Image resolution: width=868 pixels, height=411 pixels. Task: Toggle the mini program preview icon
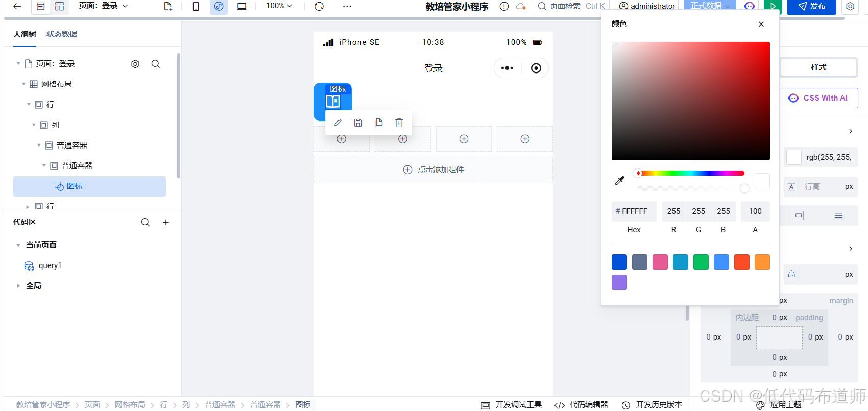tap(219, 6)
